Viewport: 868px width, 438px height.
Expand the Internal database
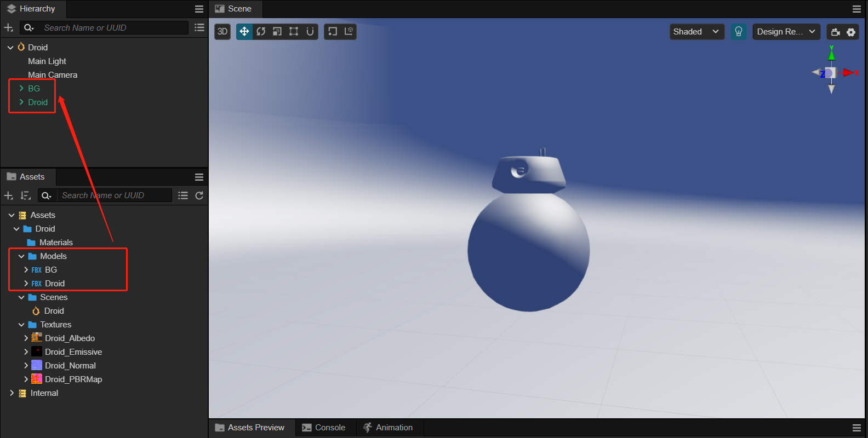(x=12, y=393)
